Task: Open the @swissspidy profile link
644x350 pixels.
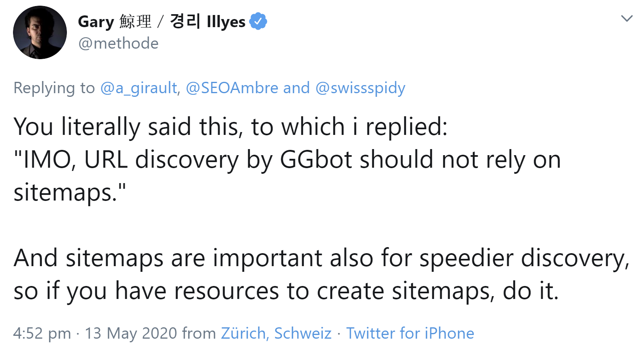Action: tap(360, 88)
